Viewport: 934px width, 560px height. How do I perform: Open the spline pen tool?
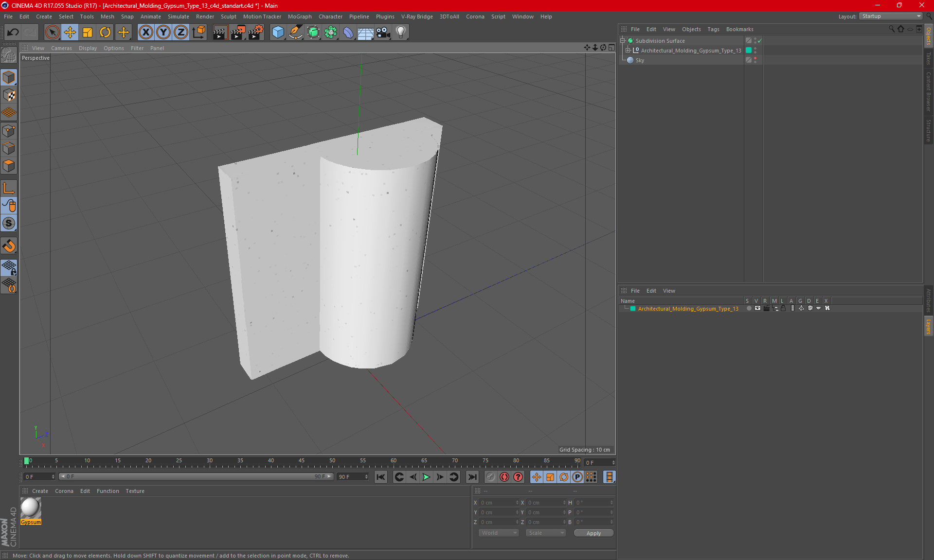tap(295, 33)
